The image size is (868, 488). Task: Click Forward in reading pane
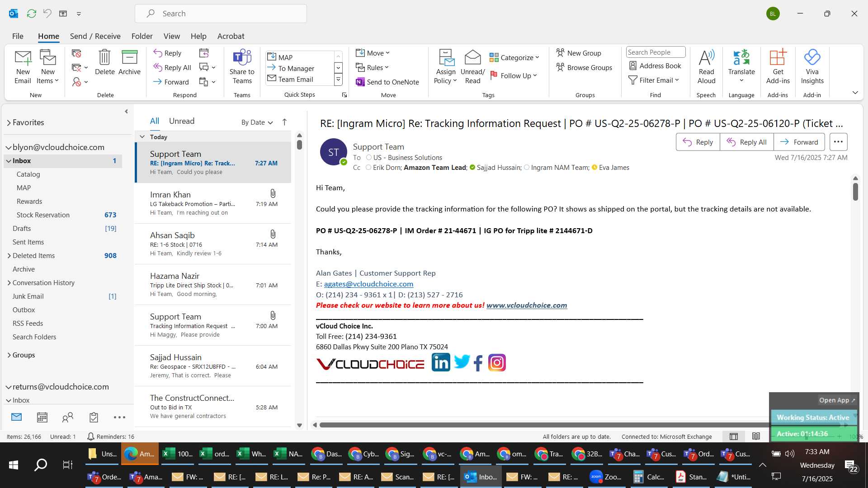pos(799,142)
